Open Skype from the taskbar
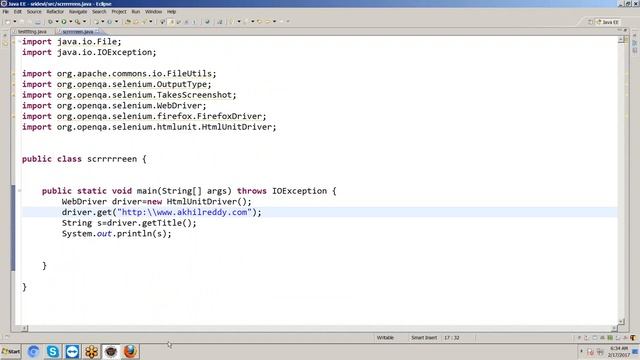 [x=53, y=351]
